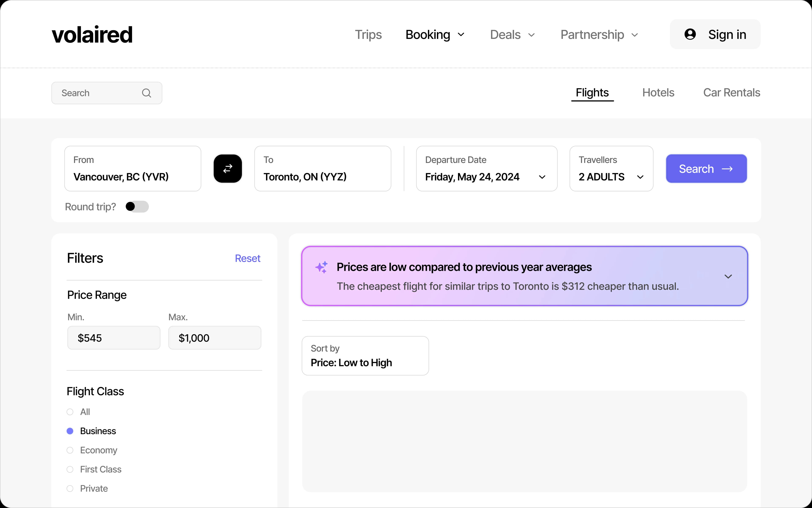Open the Booking menu dropdown
The height and width of the screenshot is (508, 812).
point(435,35)
